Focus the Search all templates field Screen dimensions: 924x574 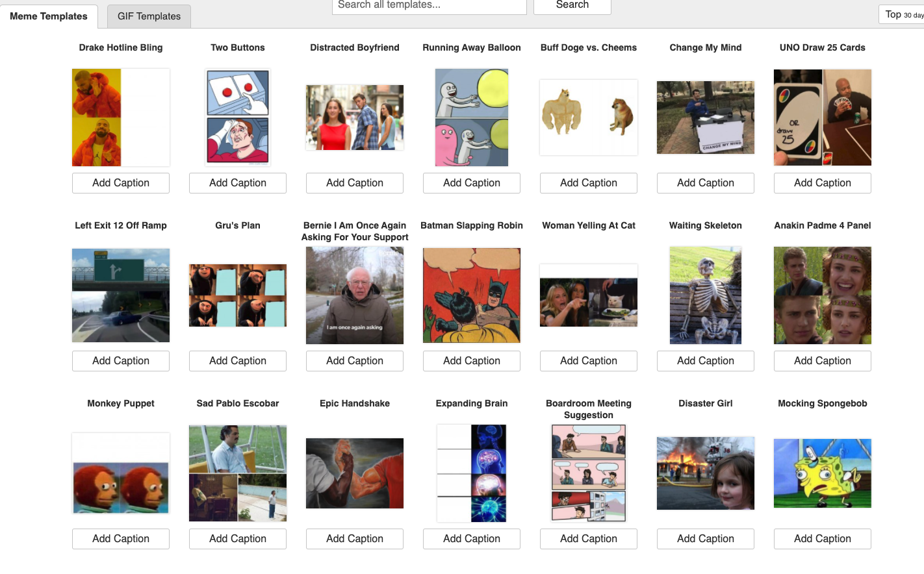430,6
